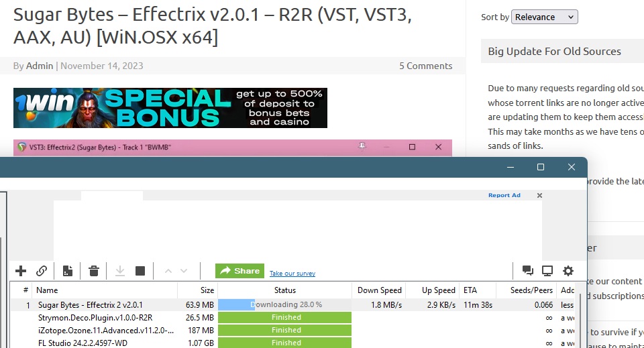Image resolution: width=644 pixels, height=348 pixels.
Task: Select the FL Studio 24.2.2.4597-WD torrent
Action: pos(83,343)
